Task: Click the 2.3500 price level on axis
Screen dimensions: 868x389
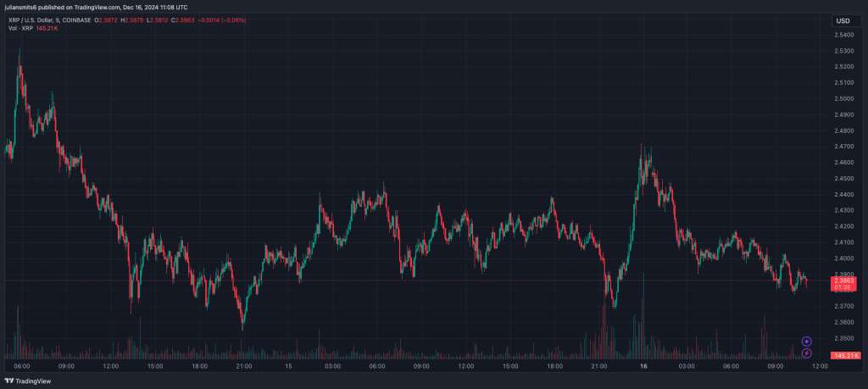Action: coord(842,338)
